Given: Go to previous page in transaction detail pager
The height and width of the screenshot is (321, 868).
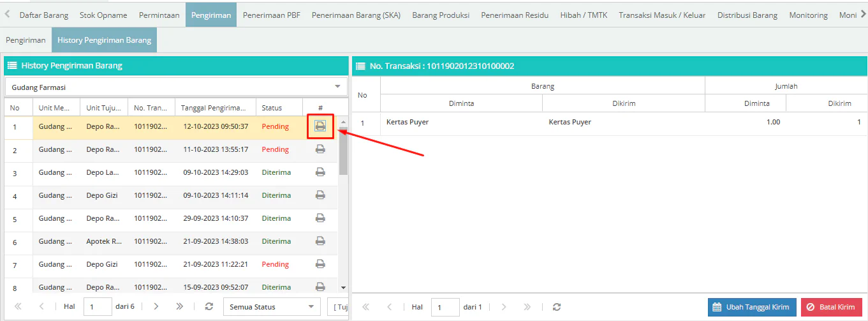Looking at the screenshot, I should click(x=390, y=307).
